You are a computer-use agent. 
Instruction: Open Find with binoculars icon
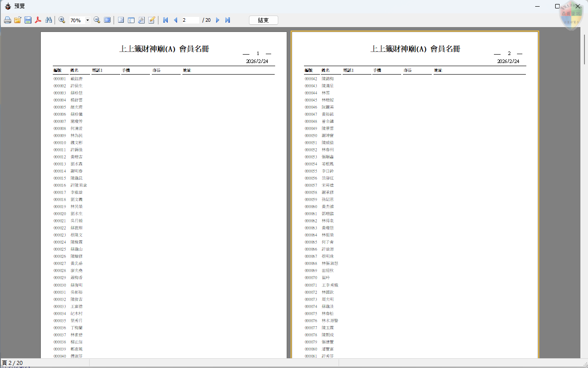pyautogui.click(x=49, y=20)
